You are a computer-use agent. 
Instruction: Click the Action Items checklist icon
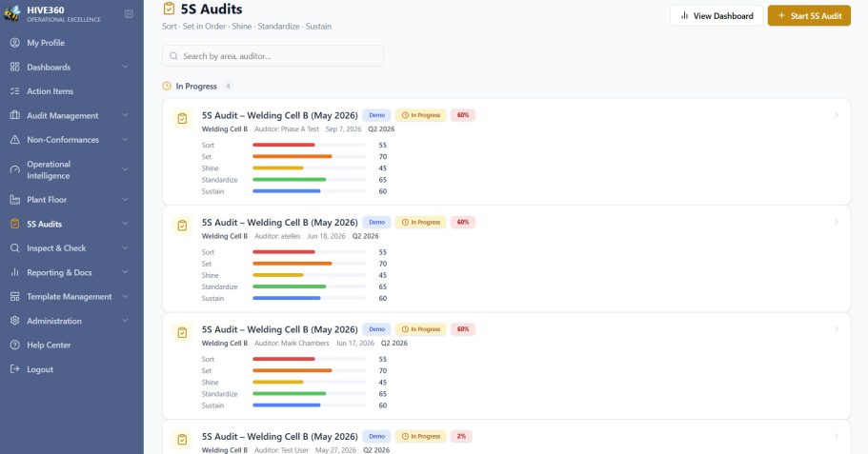(15, 91)
